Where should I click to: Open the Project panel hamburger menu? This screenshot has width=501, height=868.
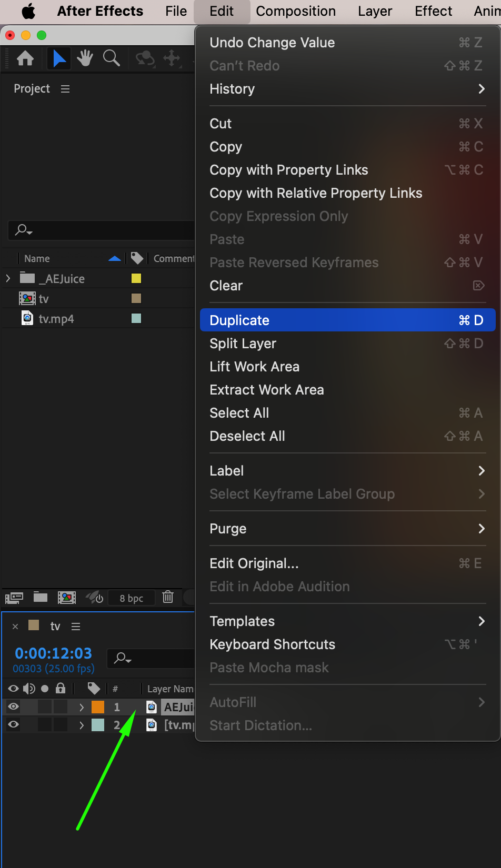(65, 89)
